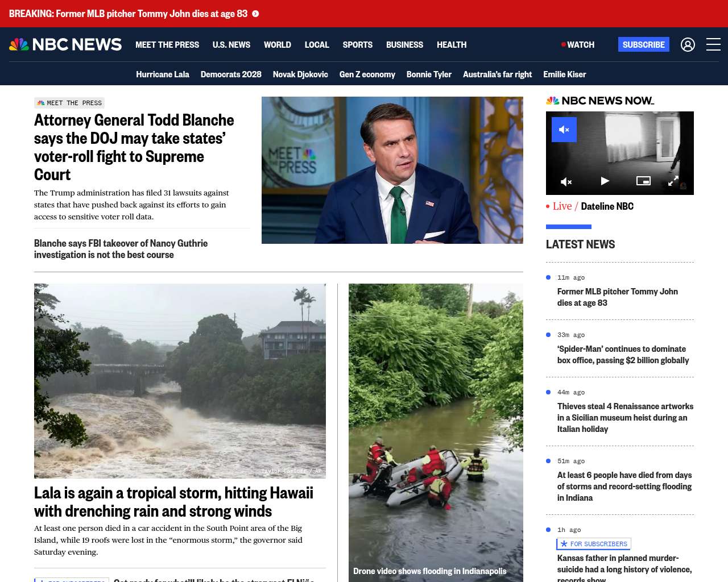The image size is (728, 582).
Task: Open the Hurricane Lala trending topic
Action: pos(163,74)
